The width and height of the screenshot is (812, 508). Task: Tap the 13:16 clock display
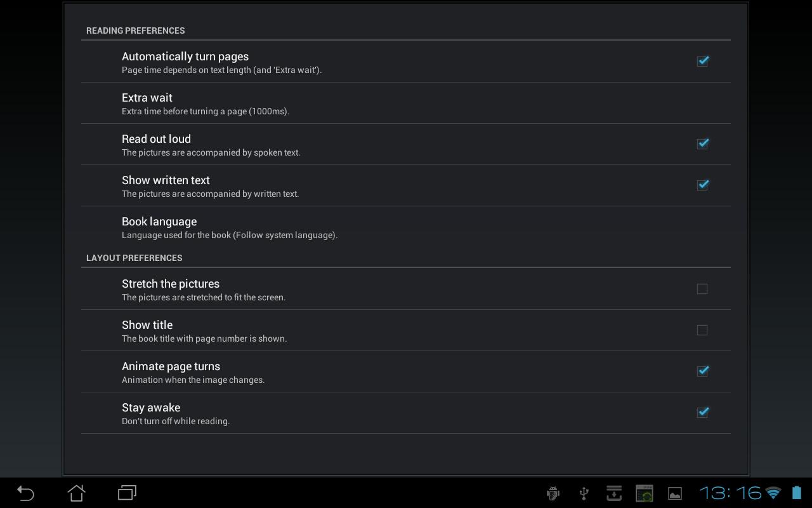click(730, 493)
